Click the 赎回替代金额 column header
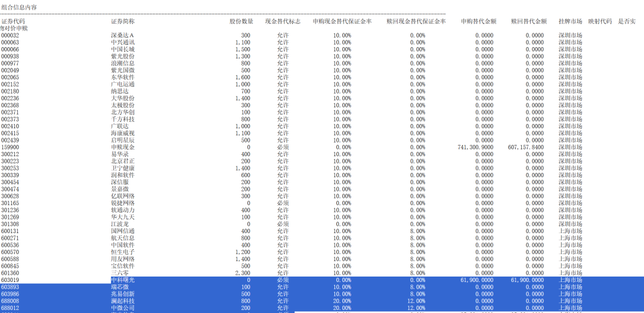 pos(529,21)
